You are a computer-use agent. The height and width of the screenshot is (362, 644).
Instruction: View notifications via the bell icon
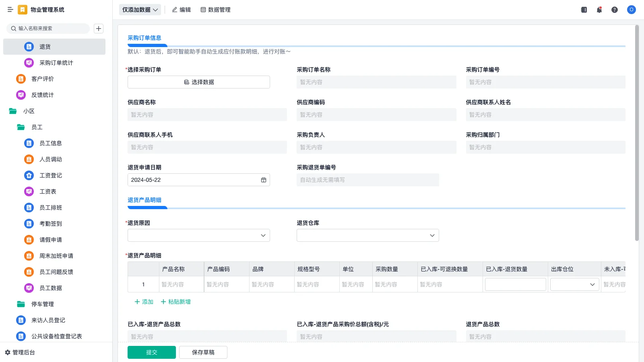(599, 10)
